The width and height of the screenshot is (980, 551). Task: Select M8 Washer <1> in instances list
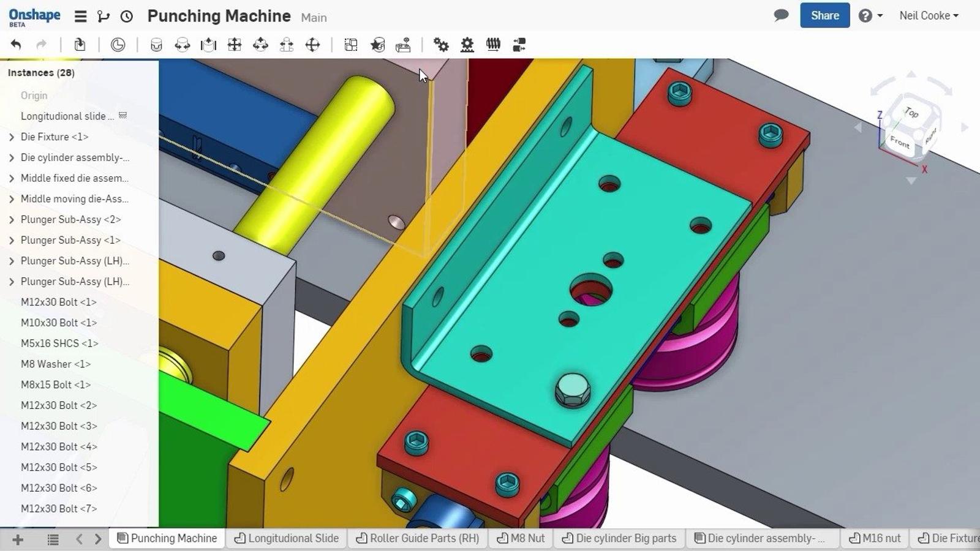(55, 364)
